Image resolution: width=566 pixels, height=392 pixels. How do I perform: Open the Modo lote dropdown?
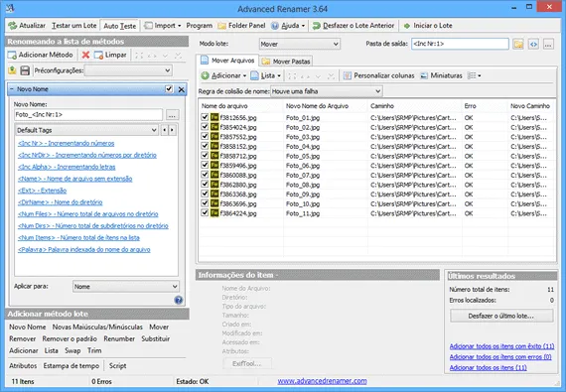pyautogui.click(x=300, y=44)
